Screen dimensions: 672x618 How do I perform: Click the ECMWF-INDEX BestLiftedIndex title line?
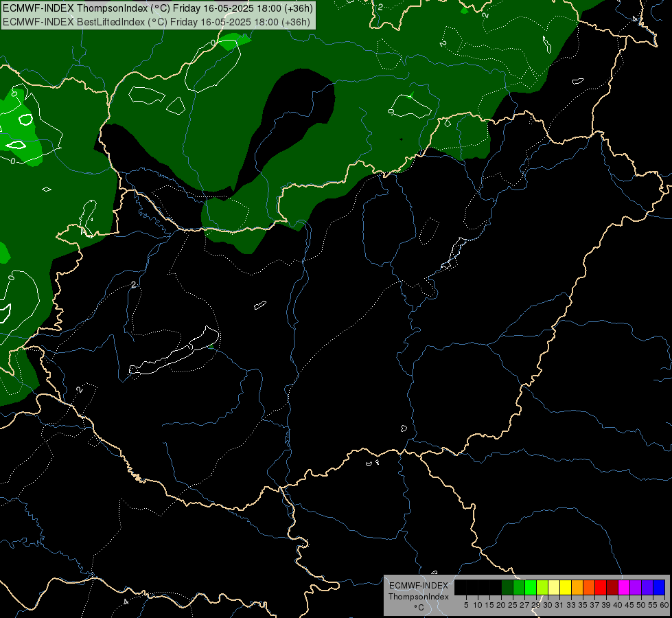[x=157, y=22]
